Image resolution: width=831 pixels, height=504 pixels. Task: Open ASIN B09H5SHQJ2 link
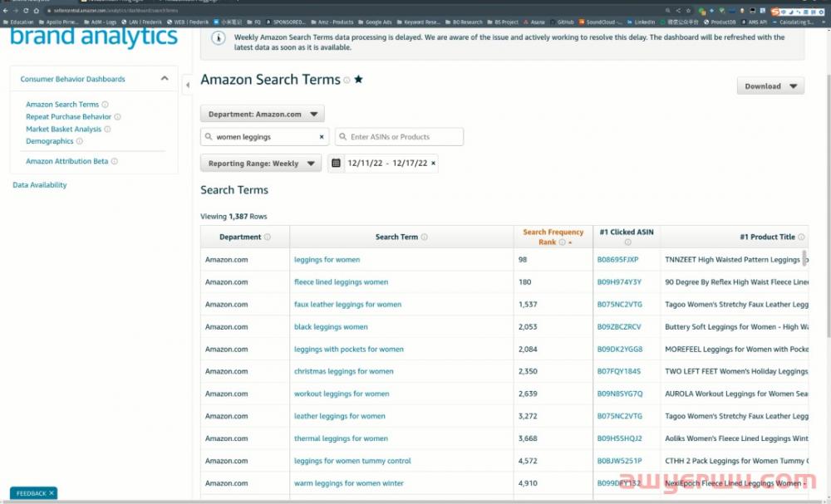point(620,439)
